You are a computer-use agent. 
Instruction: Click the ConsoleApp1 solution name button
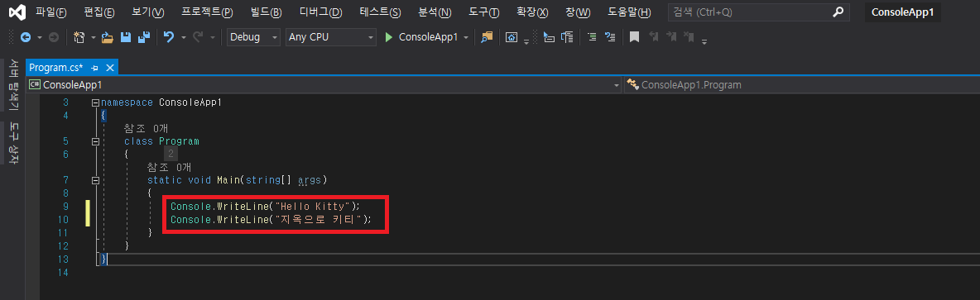coord(902,12)
